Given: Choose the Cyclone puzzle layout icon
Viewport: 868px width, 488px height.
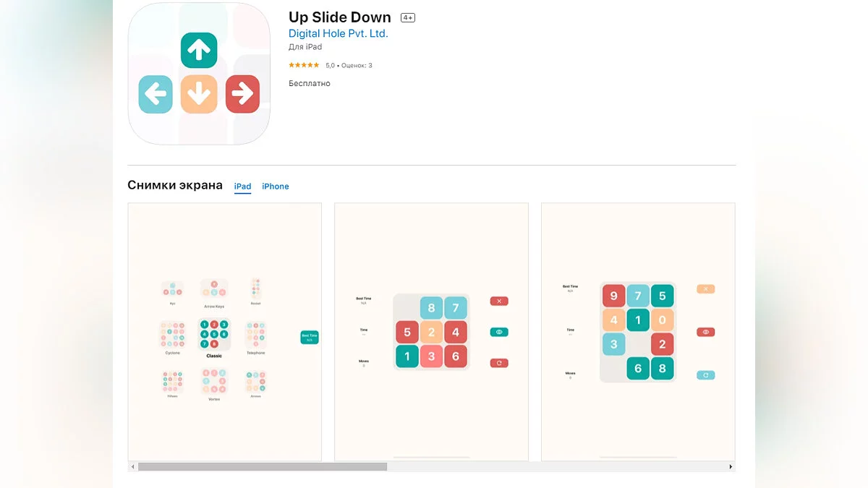Looking at the screenshot, I should point(172,335).
